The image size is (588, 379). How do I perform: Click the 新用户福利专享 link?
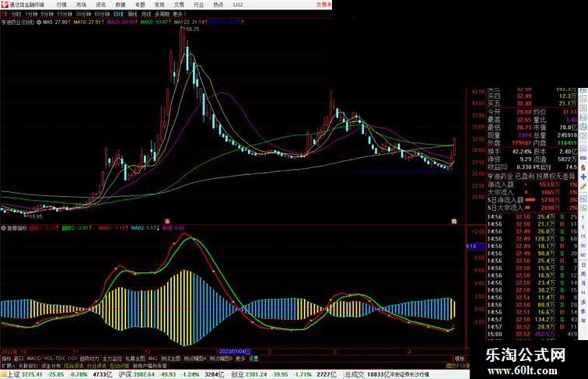click(x=149, y=366)
